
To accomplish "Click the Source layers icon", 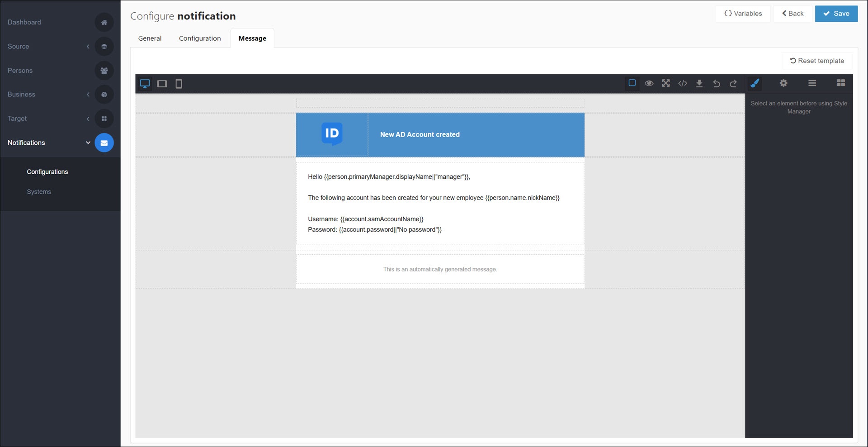I will coord(104,46).
